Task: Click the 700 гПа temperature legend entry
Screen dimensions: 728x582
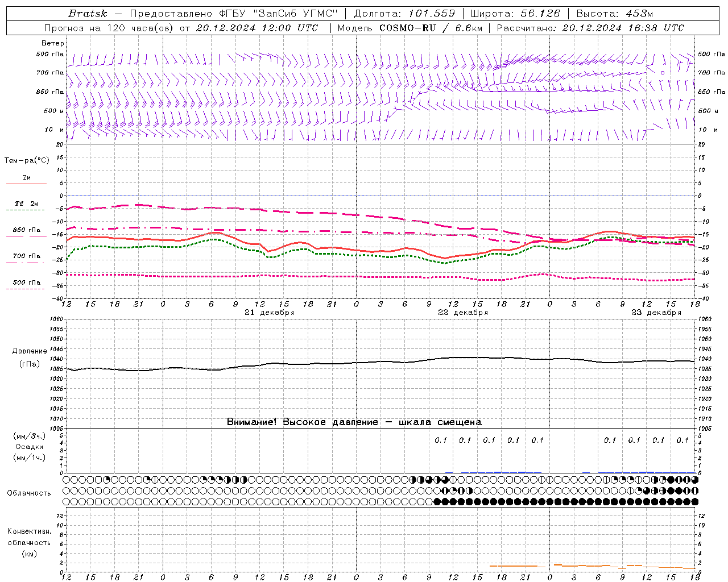Action: pos(27,256)
